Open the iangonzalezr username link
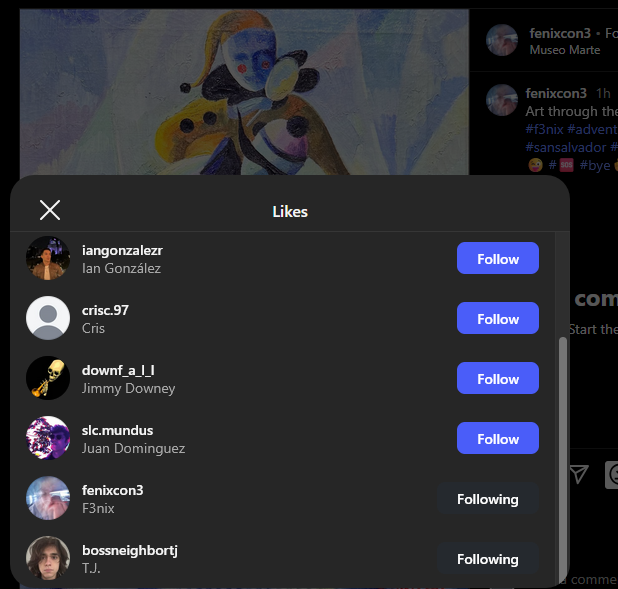The height and width of the screenshot is (589, 618). (122, 250)
